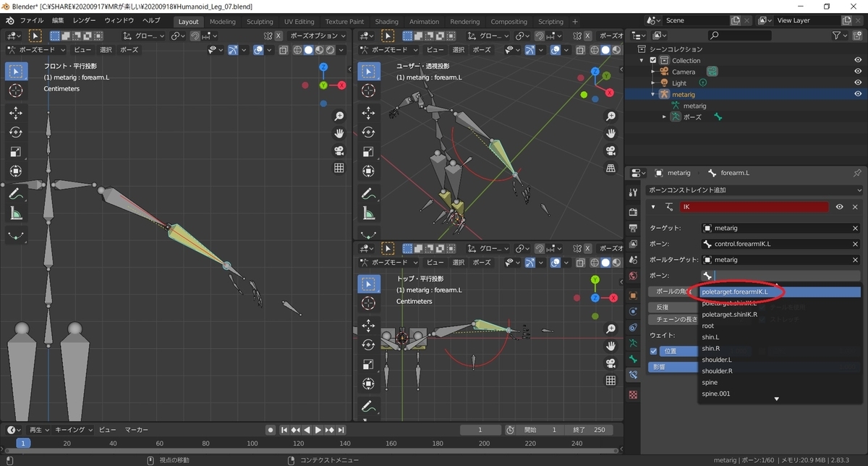Screen dimensions: 868x466
Task: Open Object Data armature properties tab
Action: point(634,342)
